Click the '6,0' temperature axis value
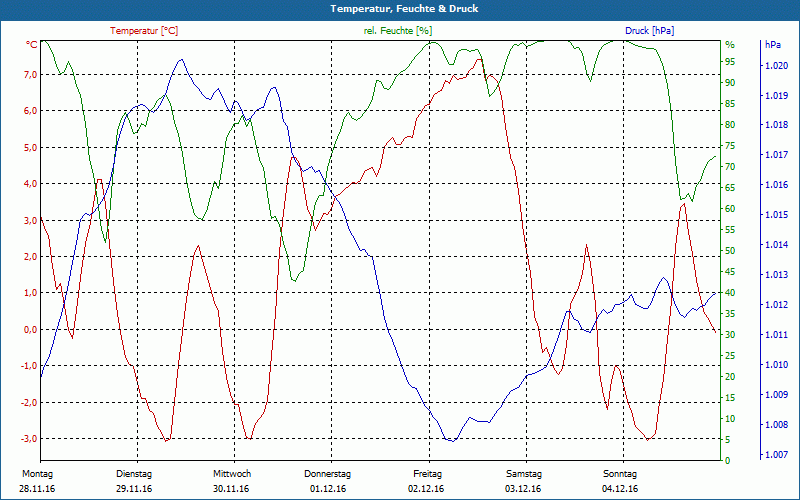Image resolution: width=800 pixels, height=500 pixels. [x=31, y=111]
